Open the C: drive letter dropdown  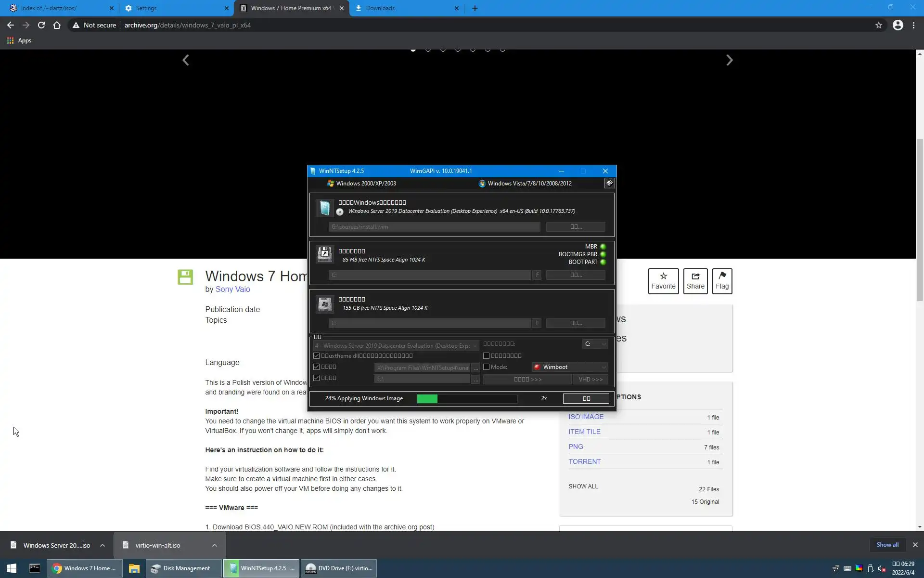click(x=595, y=344)
